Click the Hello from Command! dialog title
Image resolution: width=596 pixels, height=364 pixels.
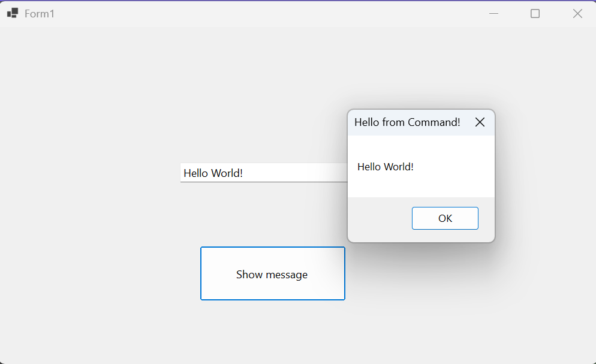(x=407, y=122)
